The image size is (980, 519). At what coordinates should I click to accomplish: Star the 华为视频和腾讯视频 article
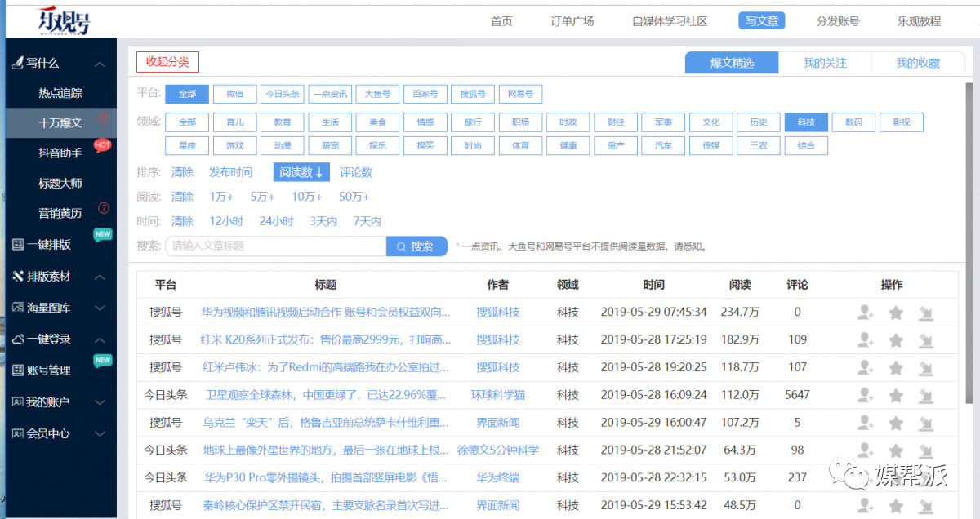(896, 313)
